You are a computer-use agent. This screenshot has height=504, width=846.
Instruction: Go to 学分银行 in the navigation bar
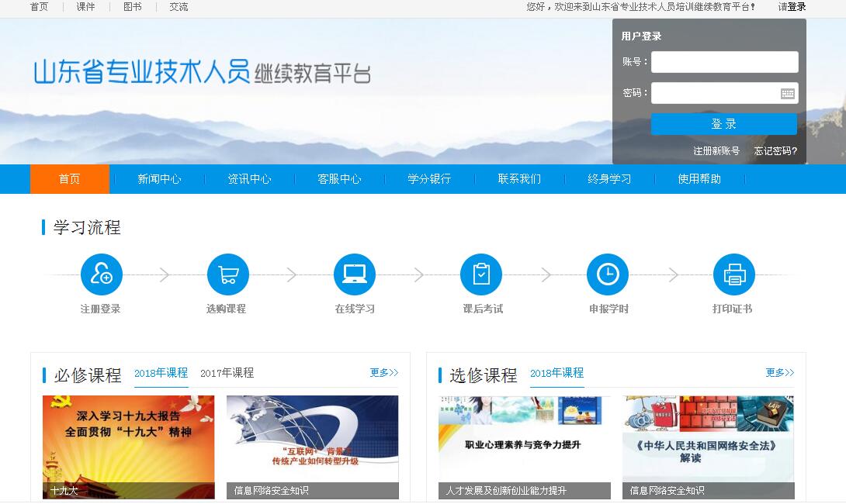click(x=429, y=179)
